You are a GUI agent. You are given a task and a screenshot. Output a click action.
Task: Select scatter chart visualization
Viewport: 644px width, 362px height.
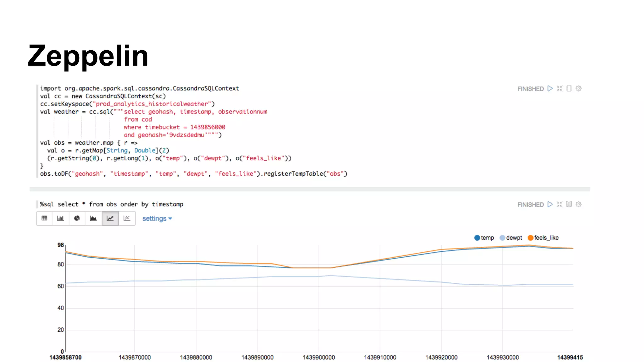(x=127, y=218)
